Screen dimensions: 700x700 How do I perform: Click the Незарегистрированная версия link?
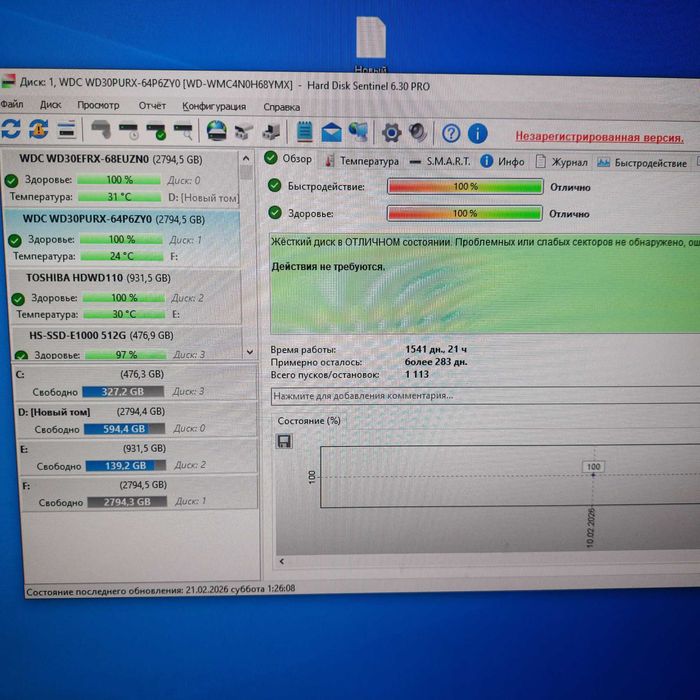click(x=599, y=137)
